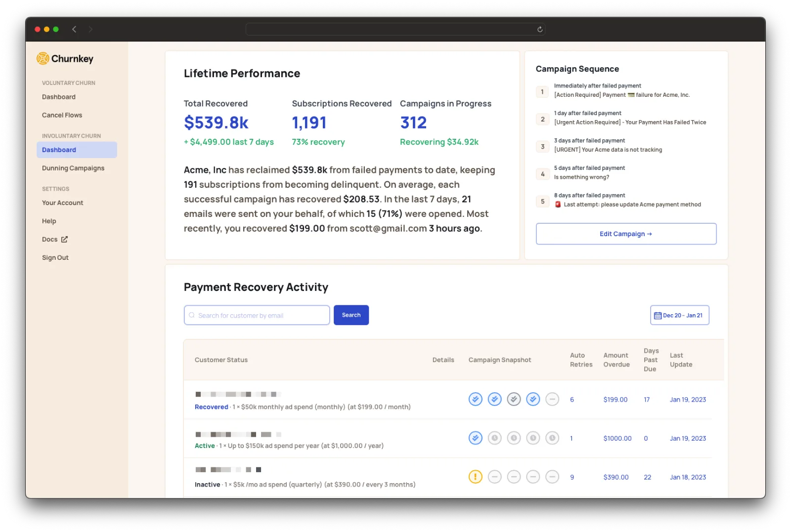Open the Dec 20 - Jan 21 date range picker
Screen dimensions: 791x532
pos(679,315)
